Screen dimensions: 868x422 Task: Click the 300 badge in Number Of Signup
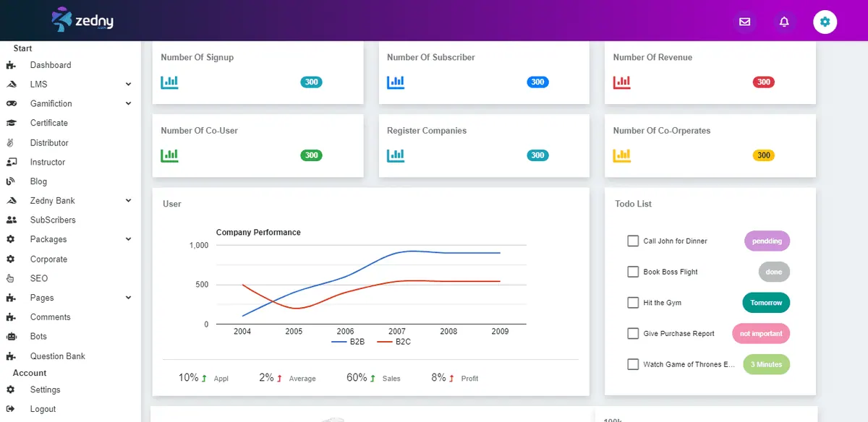click(312, 82)
